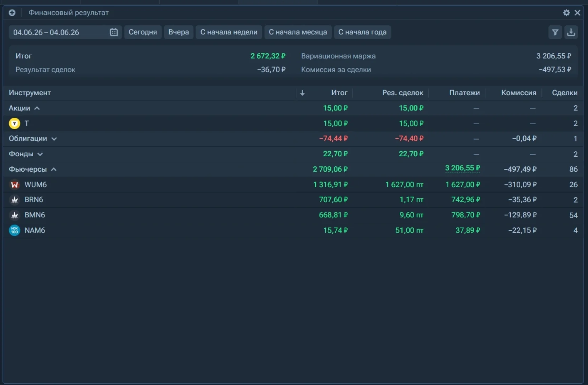Open the calendar date picker icon

point(114,32)
